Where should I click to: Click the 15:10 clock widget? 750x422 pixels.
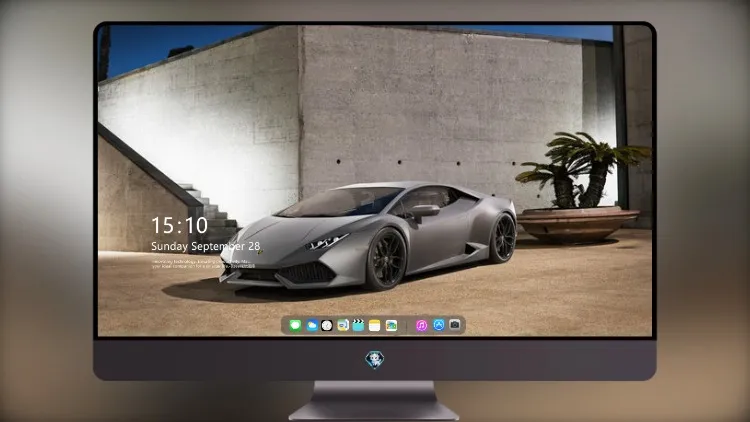[x=179, y=225]
